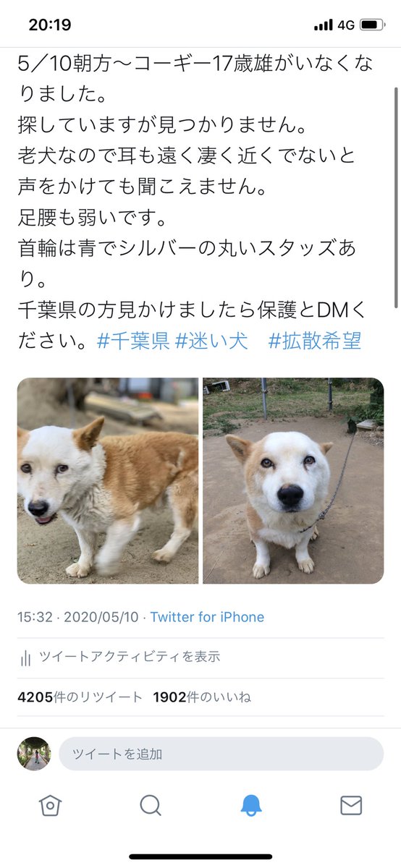Viewport: 401px width, 868px height.
Task: Show the 1902件のいいね list
Action: coord(202,697)
